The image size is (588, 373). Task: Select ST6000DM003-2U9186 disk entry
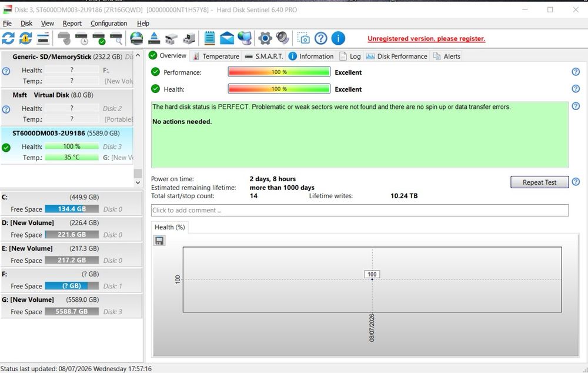tap(67, 145)
